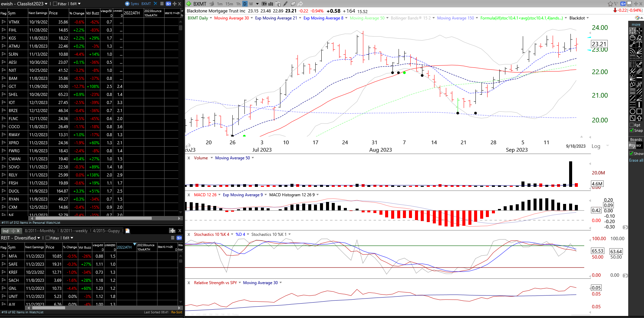Select the Fibonacci arcs drawing tool

coord(633,51)
